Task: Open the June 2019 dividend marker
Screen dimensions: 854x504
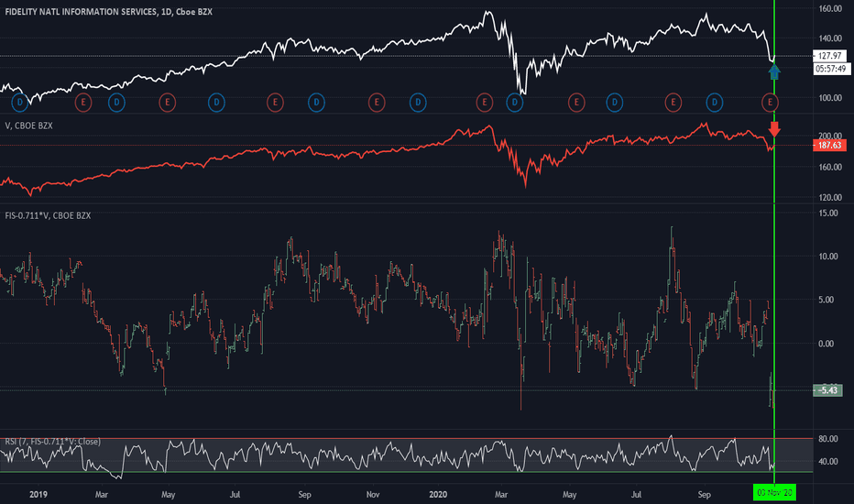Action: click(x=216, y=102)
